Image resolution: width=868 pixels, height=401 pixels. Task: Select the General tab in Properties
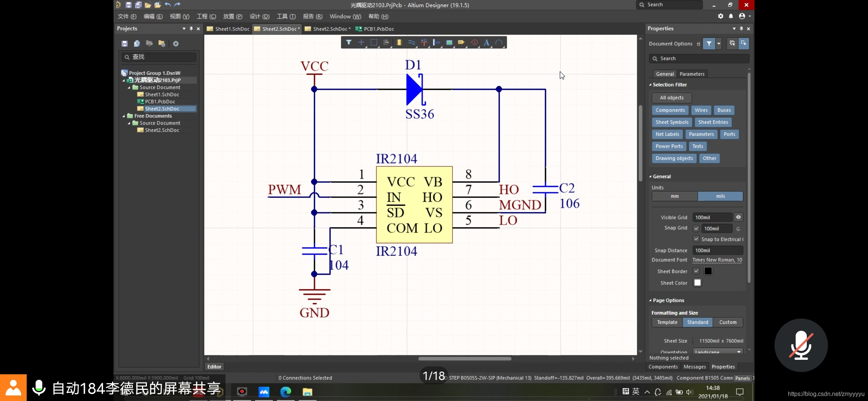665,73
